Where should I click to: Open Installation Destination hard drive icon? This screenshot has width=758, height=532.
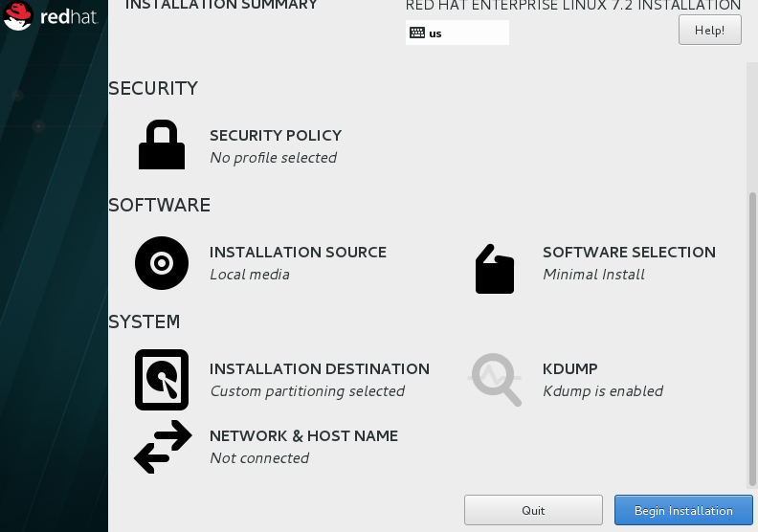coord(162,380)
